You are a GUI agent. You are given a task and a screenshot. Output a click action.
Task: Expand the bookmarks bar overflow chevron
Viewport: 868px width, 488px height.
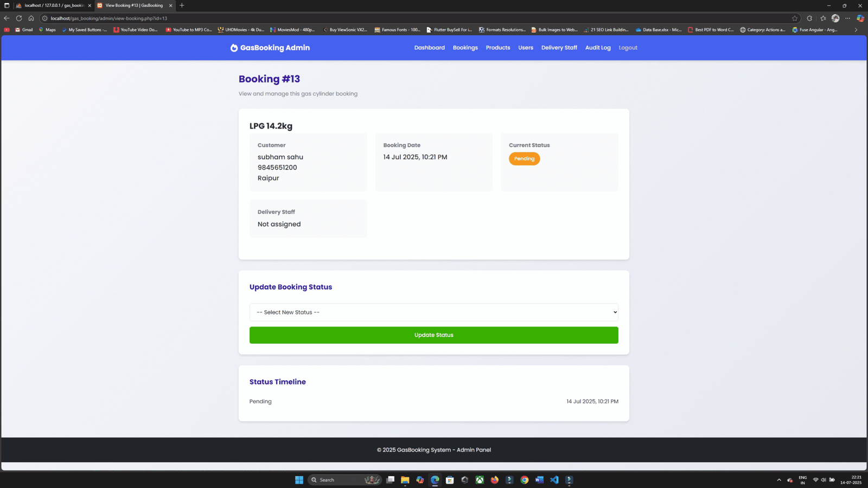tap(856, 30)
